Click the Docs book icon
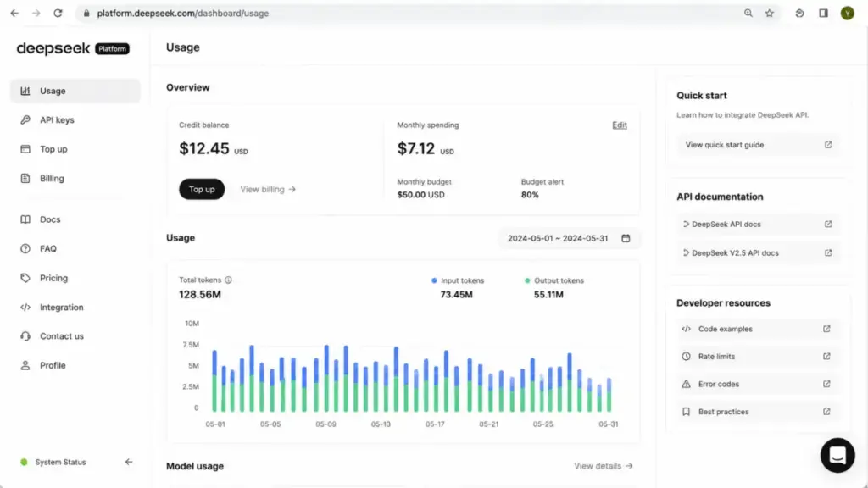This screenshot has width=868, height=488. (25, 219)
